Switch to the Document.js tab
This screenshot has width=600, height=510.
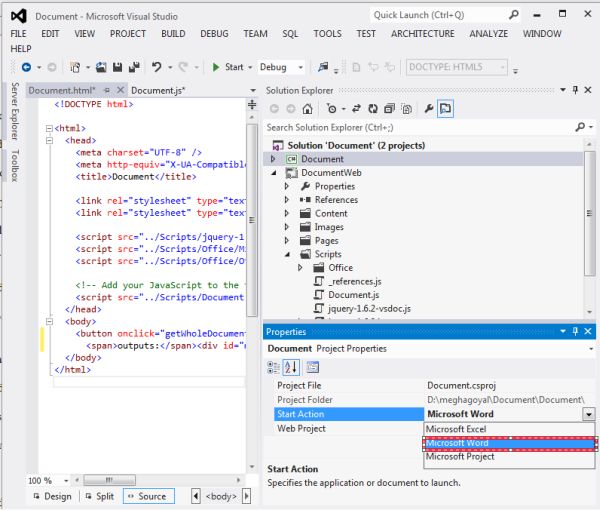click(x=157, y=90)
